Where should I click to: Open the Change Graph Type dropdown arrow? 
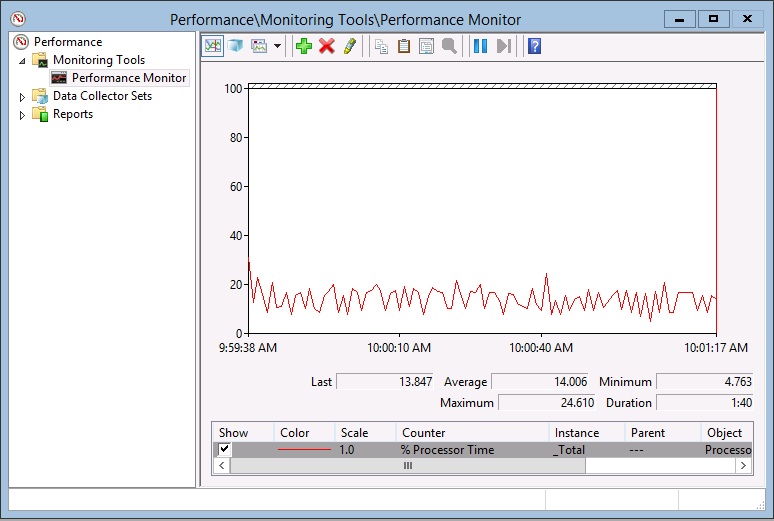click(x=277, y=47)
